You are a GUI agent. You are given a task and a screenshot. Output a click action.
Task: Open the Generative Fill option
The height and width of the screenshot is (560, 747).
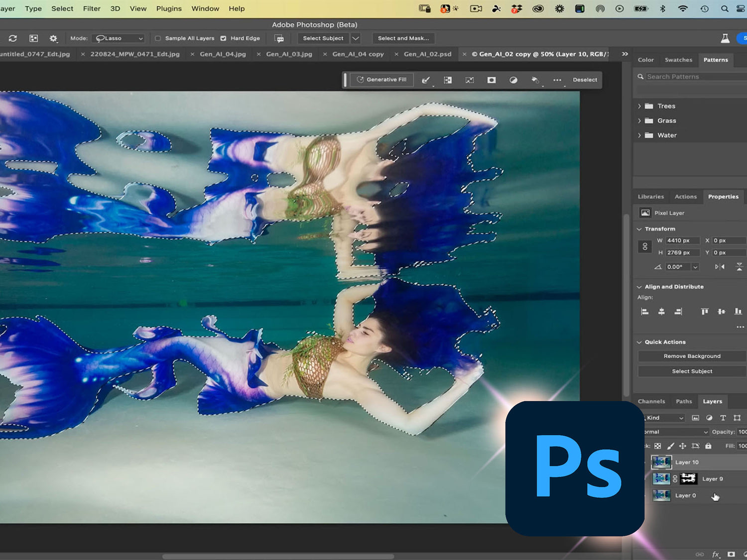point(381,80)
